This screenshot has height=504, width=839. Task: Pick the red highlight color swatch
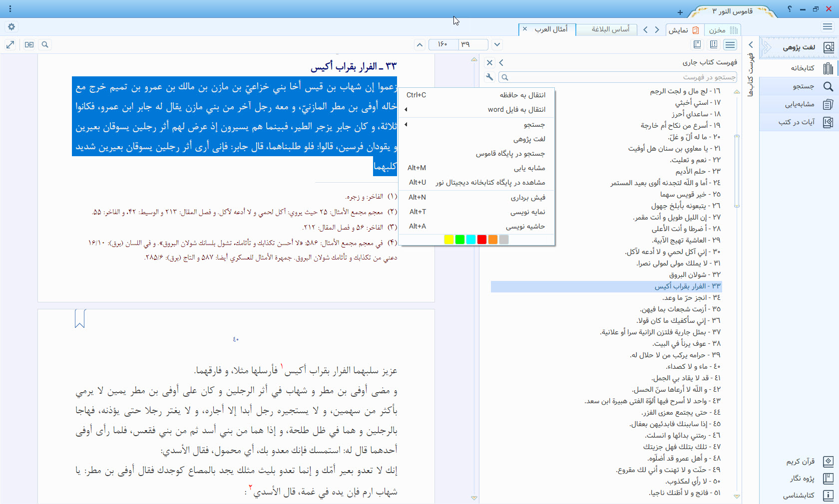coord(482,240)
